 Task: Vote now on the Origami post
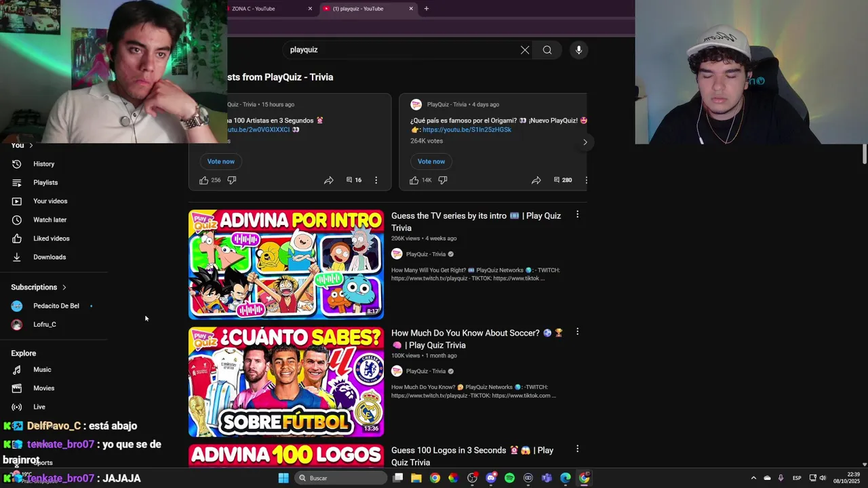[431, 161]
